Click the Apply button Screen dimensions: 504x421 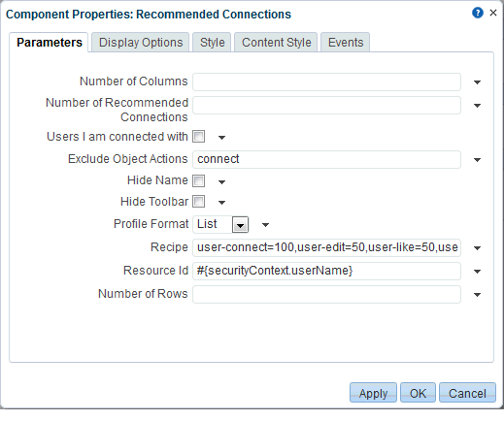click(x=373, y=393)
